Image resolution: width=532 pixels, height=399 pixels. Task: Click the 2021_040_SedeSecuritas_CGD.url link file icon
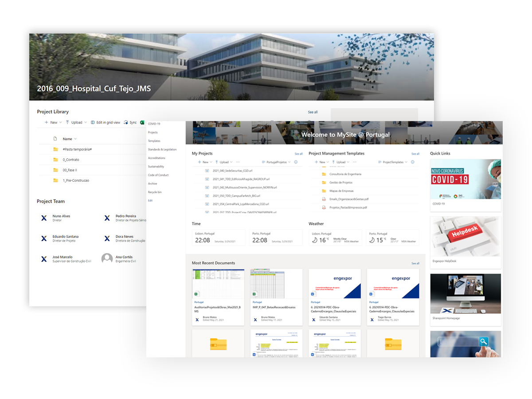[207, 171]
